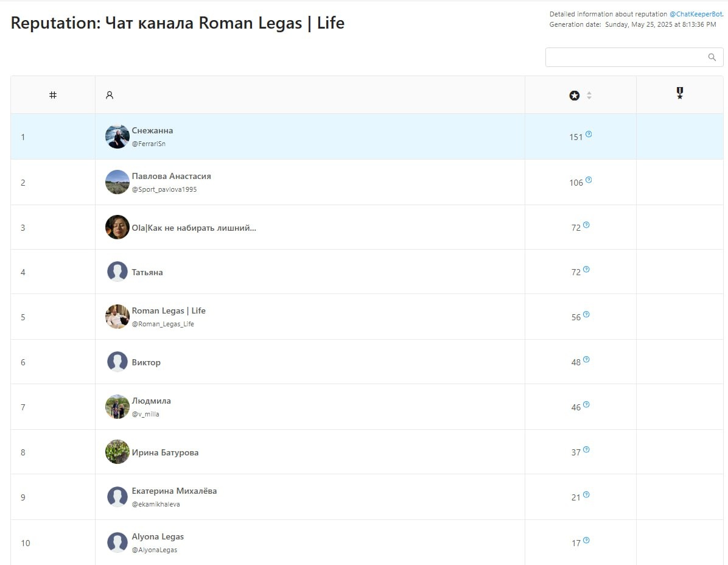Click the Roman Legas | Life name
Image resolution: width=728 pixels, height=565 pixels.
point(169,311)
